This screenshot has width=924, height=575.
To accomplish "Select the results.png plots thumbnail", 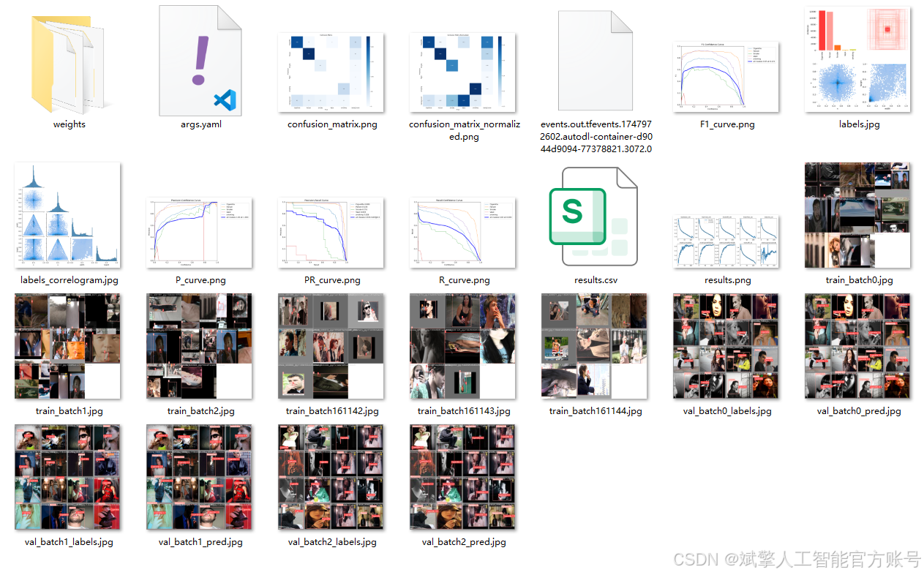I will tap(726, 241).
